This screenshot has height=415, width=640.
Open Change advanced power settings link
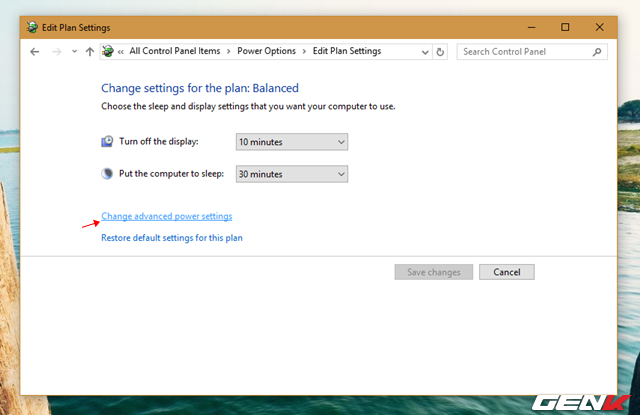tap(167, 216)
